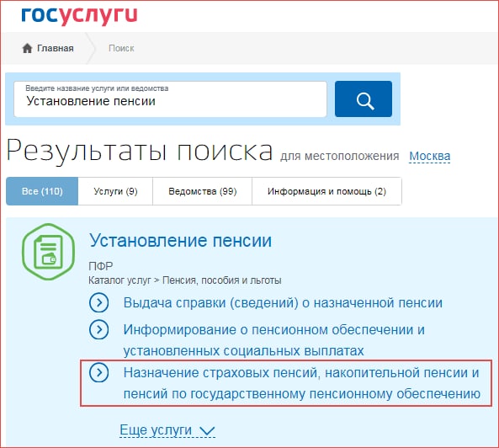Viewport: 499px width, 448px height.
Task: Change location via Москва link
Action: [430, 156]
